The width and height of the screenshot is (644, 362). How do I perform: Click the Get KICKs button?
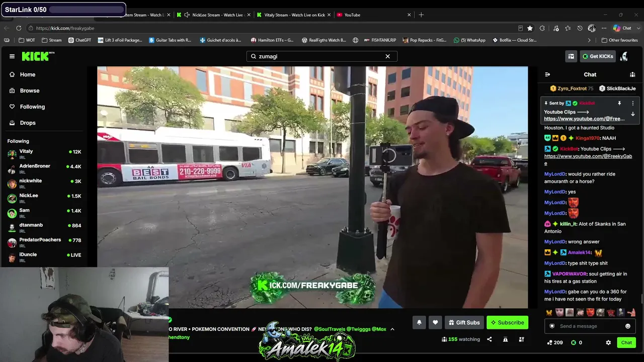click(x=598, y=56)
